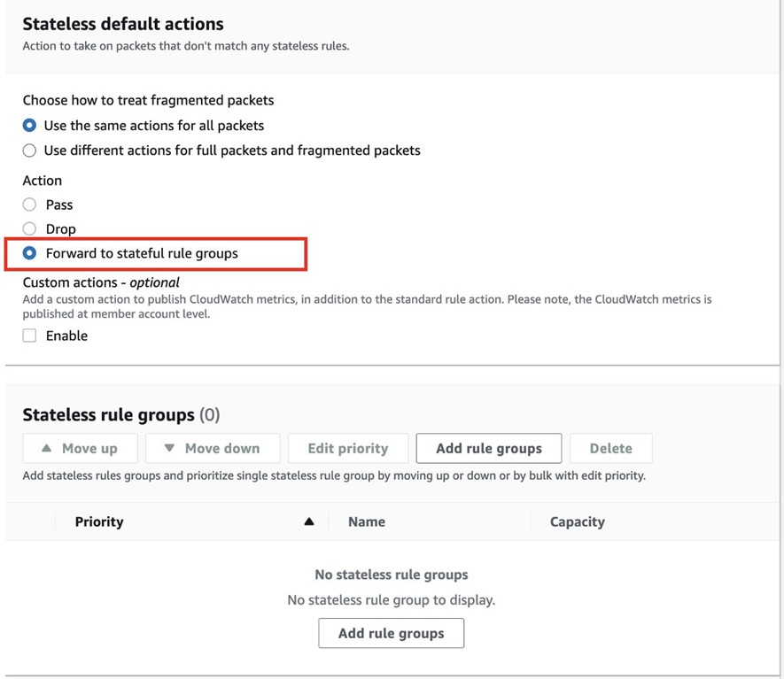Click the Priority column header
Viewport: 784px width, 679px height.
[99, 521]
